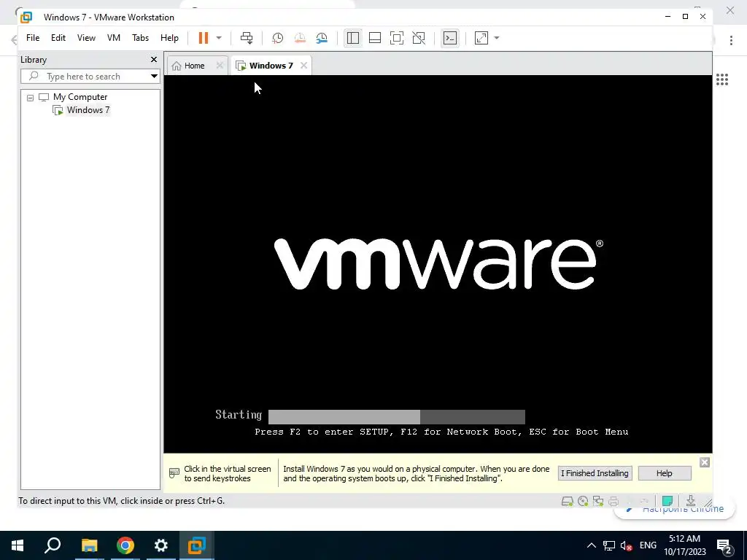Pause the virtual machine using the orange button
This screenshot has width=747, height=560.
[x=204, y=38]
